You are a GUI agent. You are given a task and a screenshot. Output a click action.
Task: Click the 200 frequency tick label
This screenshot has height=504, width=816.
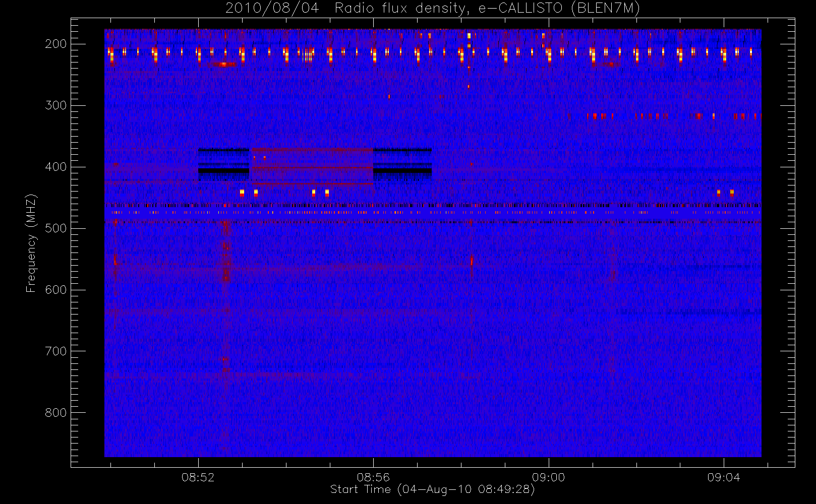(x=55, y=44)
